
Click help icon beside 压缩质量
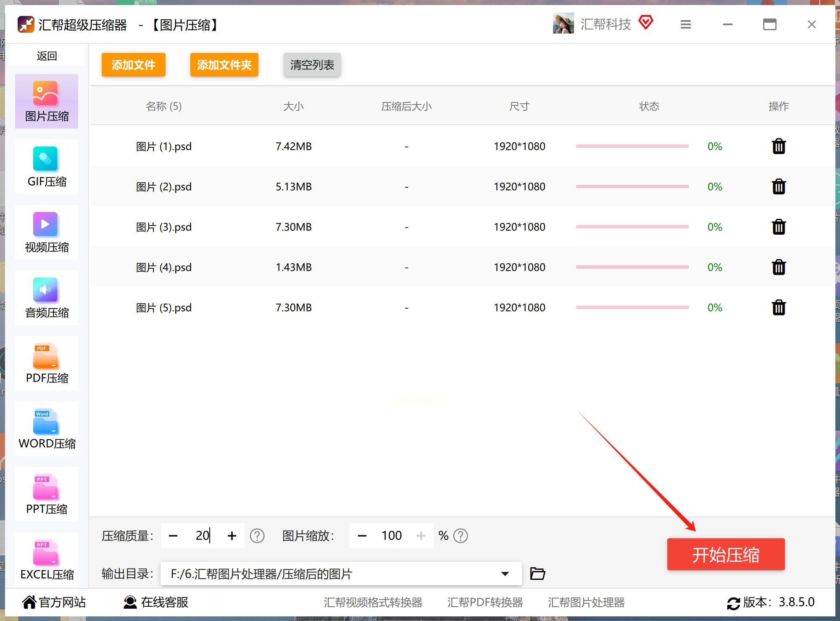[x=257, y=536]
